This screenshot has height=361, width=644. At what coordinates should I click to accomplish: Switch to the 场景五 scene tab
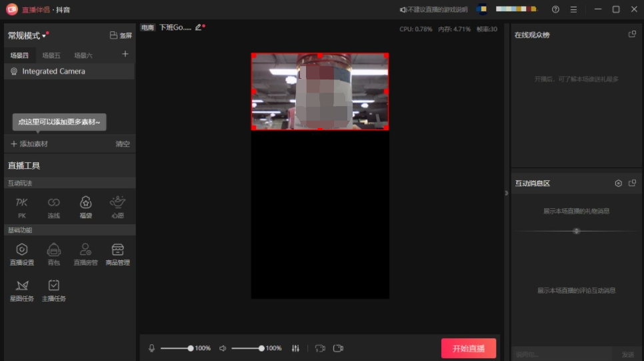pos(51,55)
